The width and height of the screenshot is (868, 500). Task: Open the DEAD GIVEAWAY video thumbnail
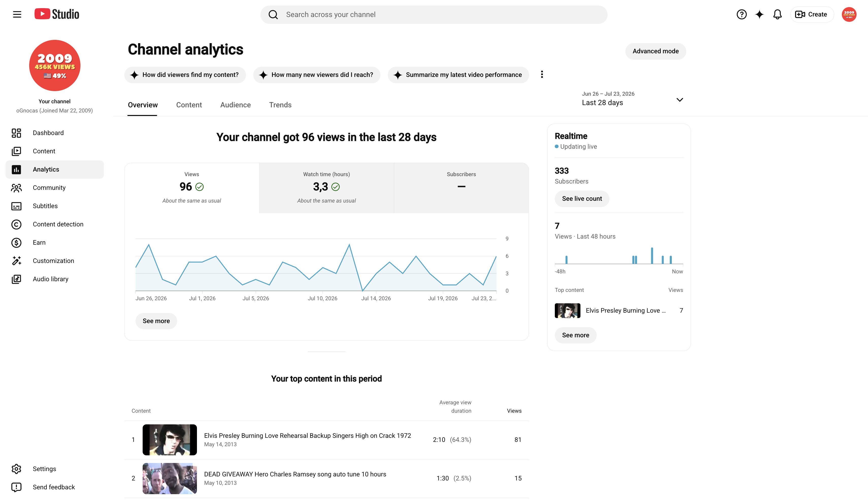pos(170,478)
